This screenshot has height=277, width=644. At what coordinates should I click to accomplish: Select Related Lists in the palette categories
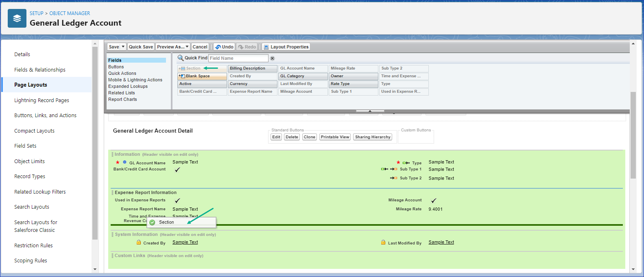[x=122, y=93]
